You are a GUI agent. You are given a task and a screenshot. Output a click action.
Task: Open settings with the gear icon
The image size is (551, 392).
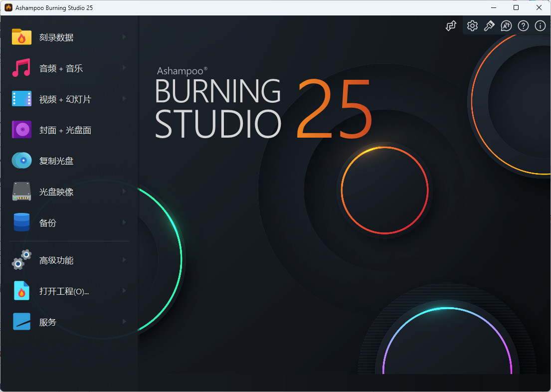pos(472,25)
